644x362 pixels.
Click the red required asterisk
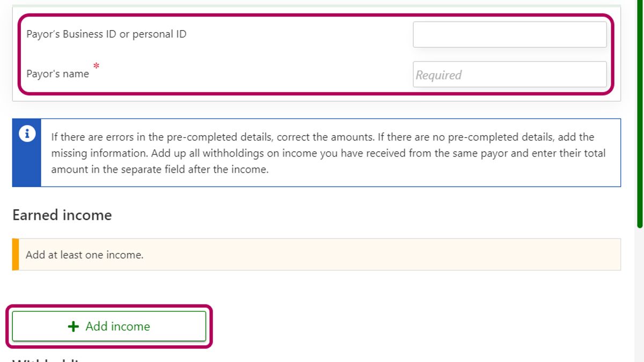pyautogui.click(x=96, y=66)
